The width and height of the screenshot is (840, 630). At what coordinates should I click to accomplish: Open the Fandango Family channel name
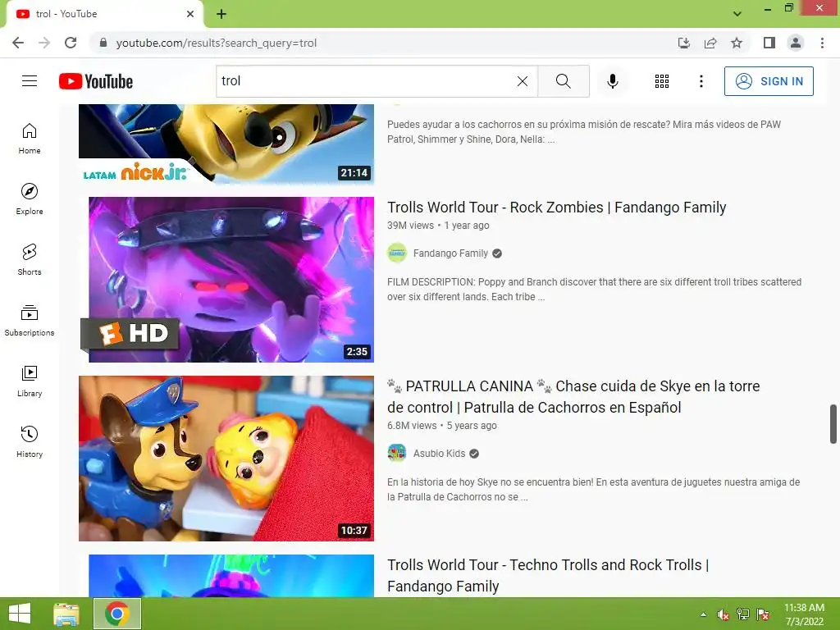450,253
